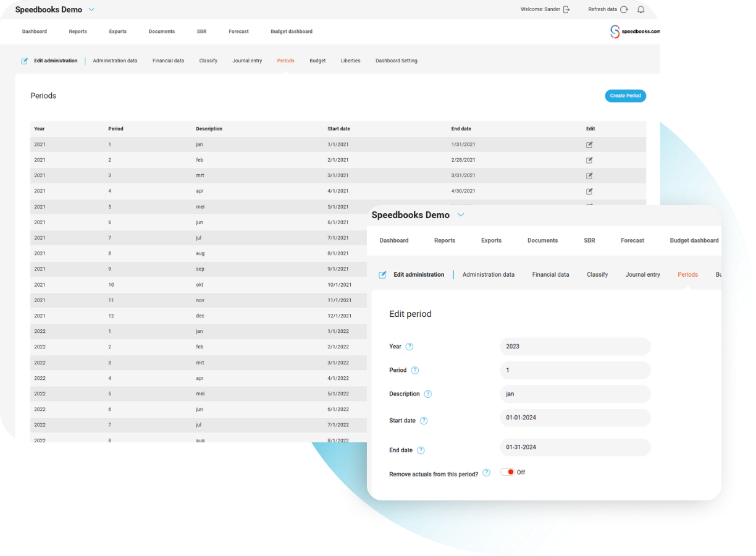Open Reports in back window menu
756x556 pixels.
pos(78,32)
